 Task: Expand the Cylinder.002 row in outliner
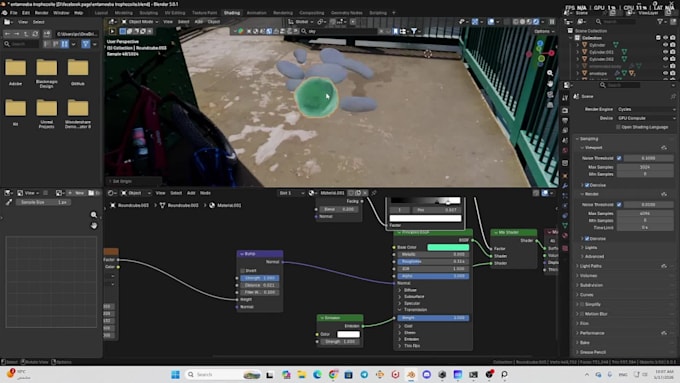pos(578,59)
